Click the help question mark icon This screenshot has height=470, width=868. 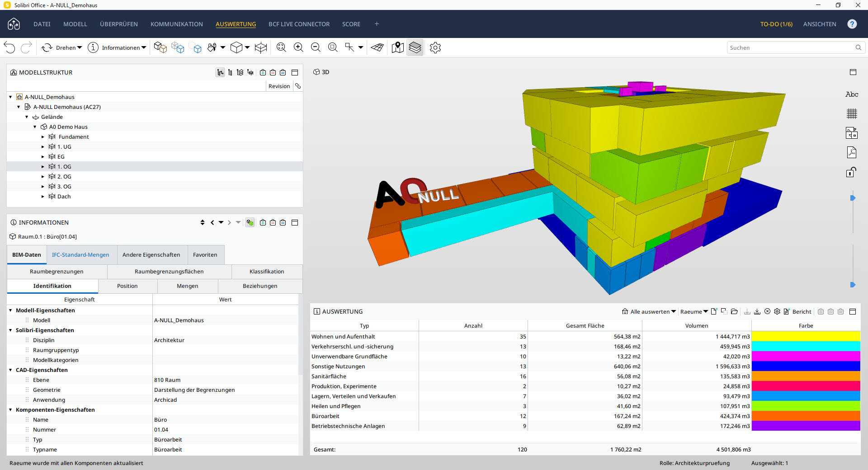[852, 24]
